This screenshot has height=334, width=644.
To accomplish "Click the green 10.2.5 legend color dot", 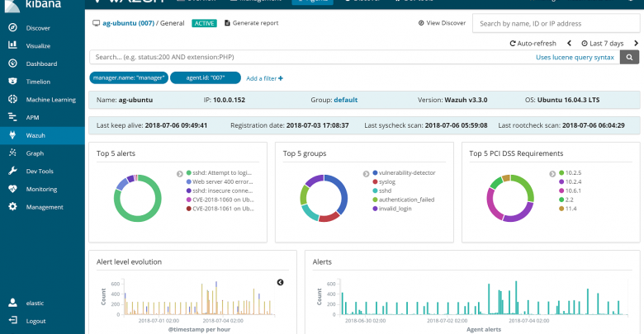I will pos(561,174).
